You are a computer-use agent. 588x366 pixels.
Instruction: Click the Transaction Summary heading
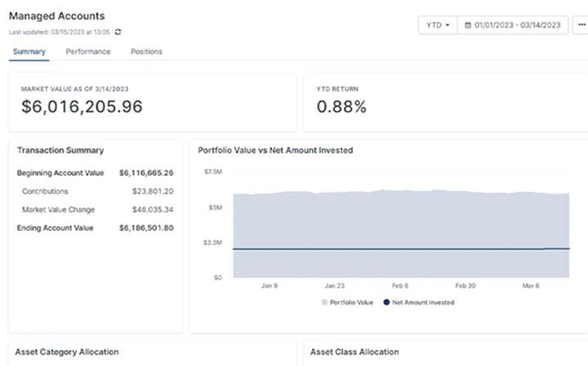(x=61, y=151)
